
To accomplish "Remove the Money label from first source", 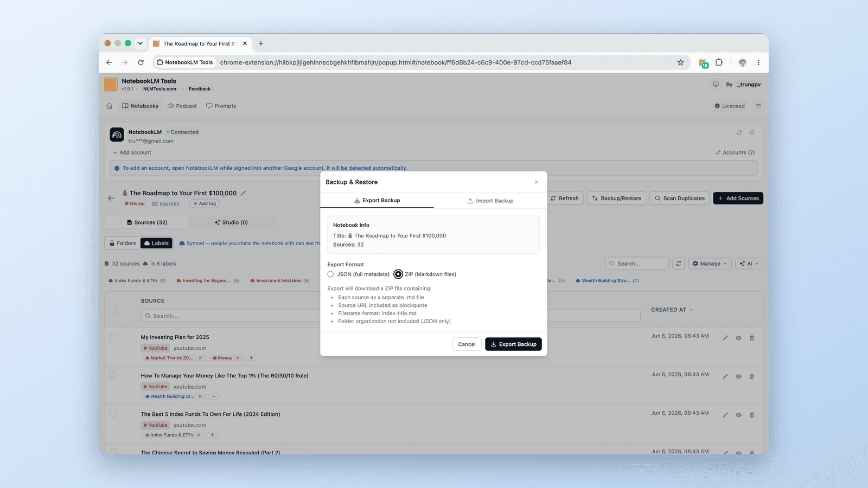I will pyautogui.click(x=238, y=358).
